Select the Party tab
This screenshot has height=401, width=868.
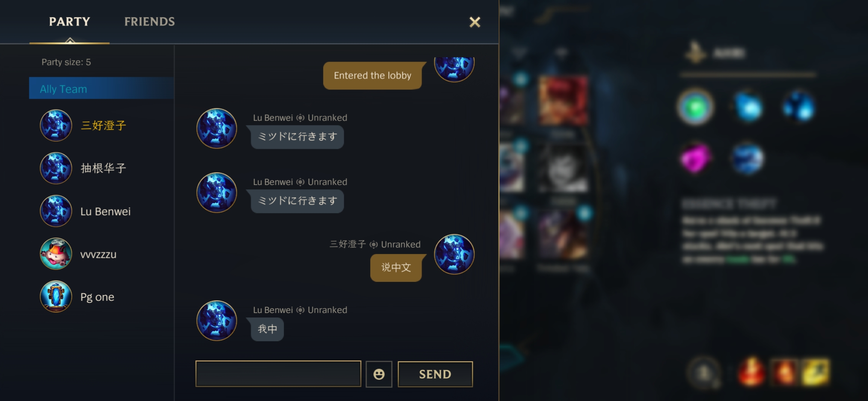click(x=70, y=22)
